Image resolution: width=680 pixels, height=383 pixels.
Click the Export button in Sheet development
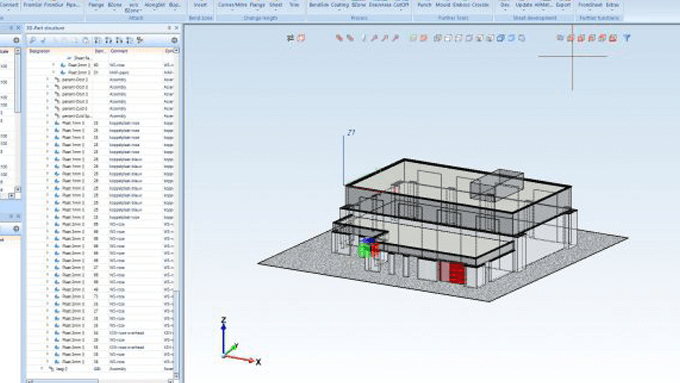(563, 5)
